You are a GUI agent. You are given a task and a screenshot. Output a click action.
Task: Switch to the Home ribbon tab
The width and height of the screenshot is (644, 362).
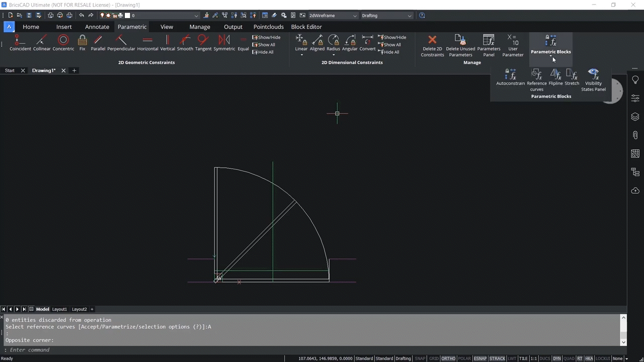point(31,27)
